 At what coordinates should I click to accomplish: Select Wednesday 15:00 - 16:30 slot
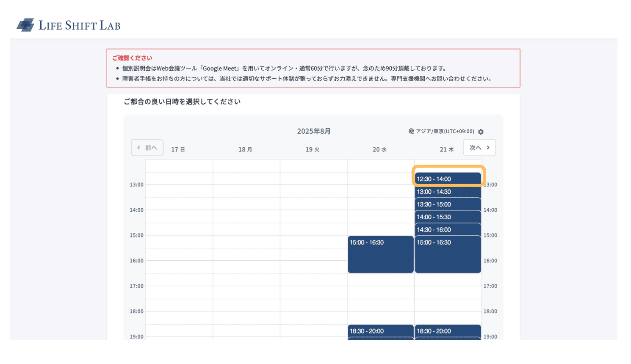[x=381, y=254]
